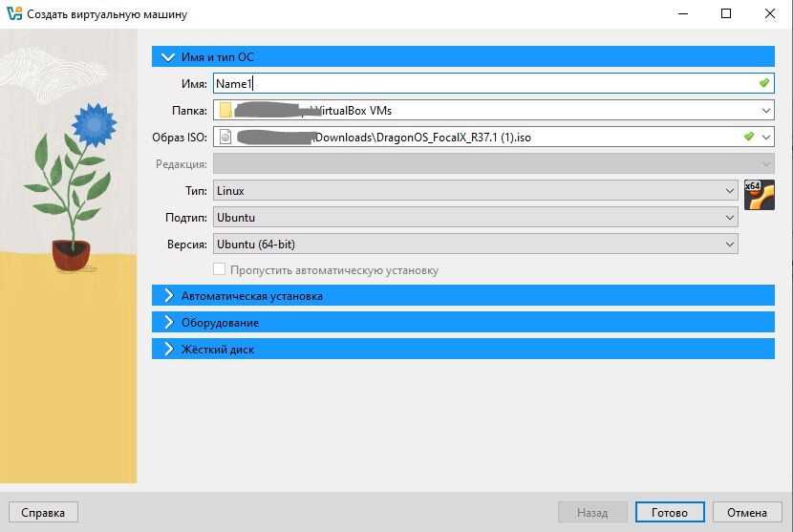The image size is (793, 532).
Task: Expand the Оборудование section
Action: pyautogui.click(x=463, y=323)
